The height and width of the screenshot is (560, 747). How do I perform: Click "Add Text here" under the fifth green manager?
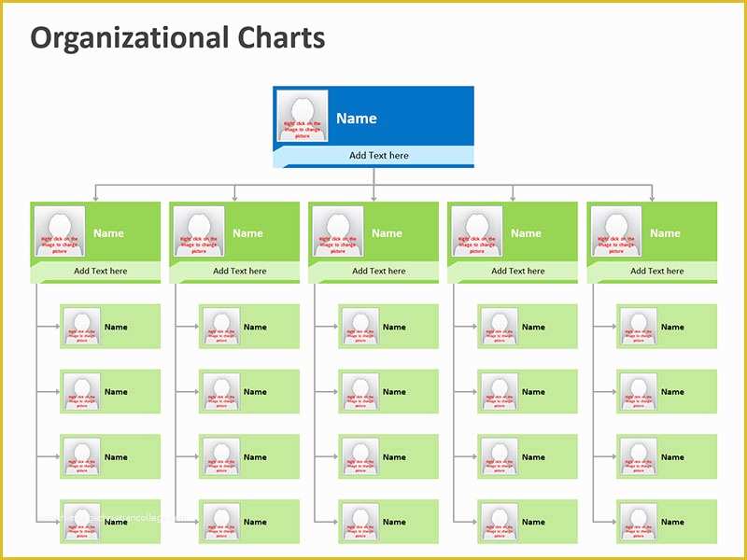tap(657, 271)
